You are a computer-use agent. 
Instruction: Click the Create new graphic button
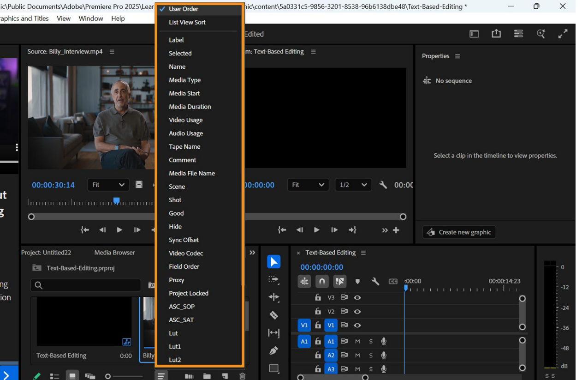[x=458, y=232]
